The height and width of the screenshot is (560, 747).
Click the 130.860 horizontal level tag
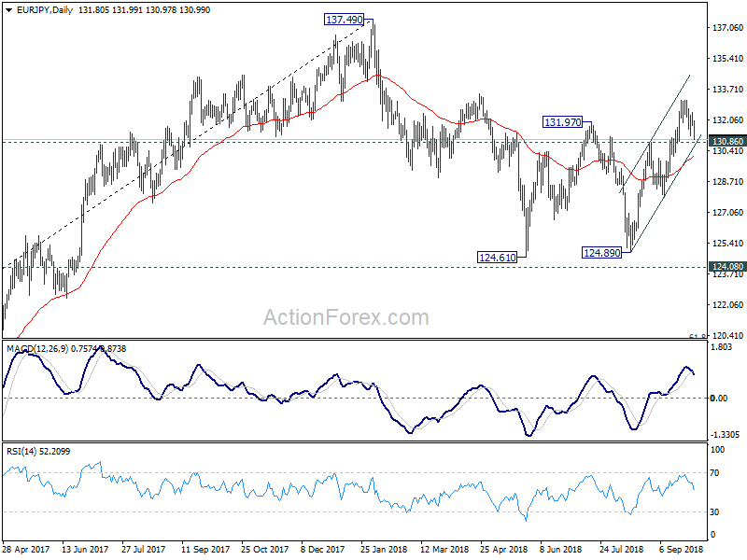tap(727, 142)
